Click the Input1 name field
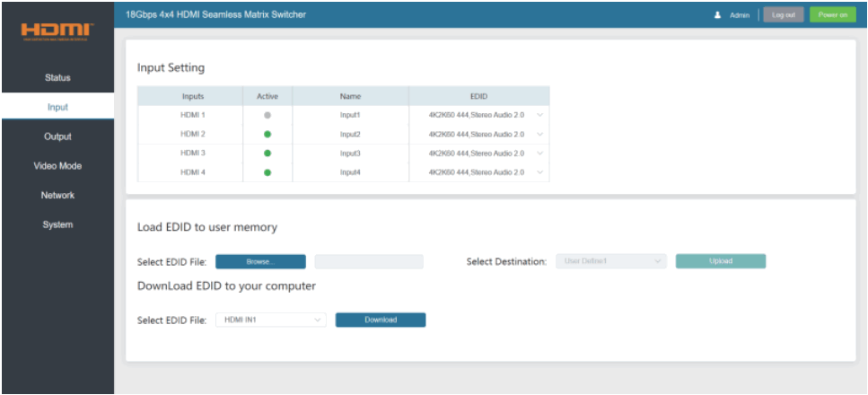Image resolution: width=868 pixels, height=395 pixels. (x=350, y=116)
